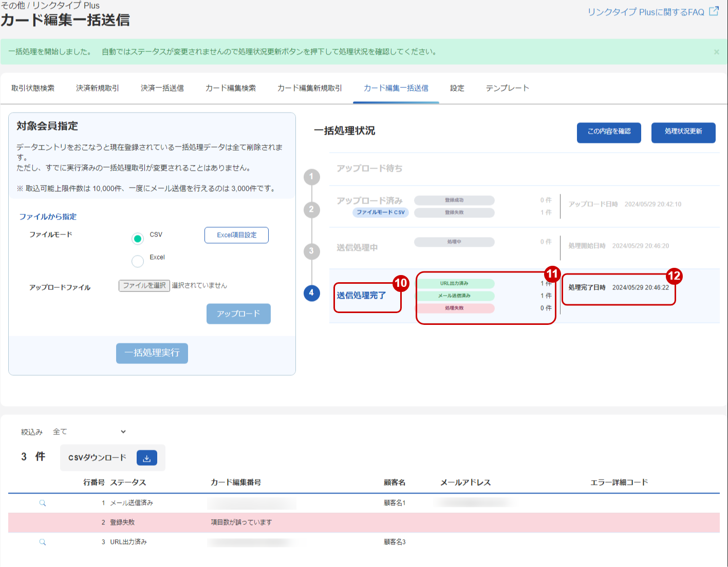Click step 3 circle in status timeline

pyautogui.click(x=311, y=251)
